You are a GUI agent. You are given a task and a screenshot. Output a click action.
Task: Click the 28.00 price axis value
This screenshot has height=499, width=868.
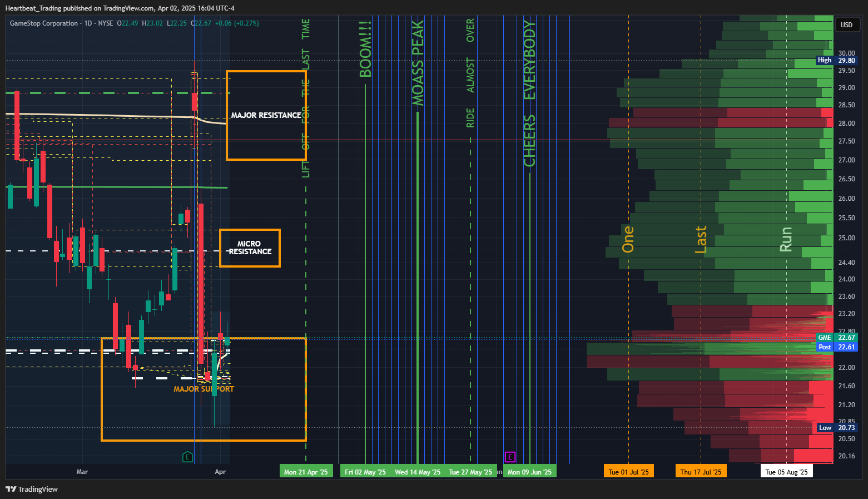(846, 123)
